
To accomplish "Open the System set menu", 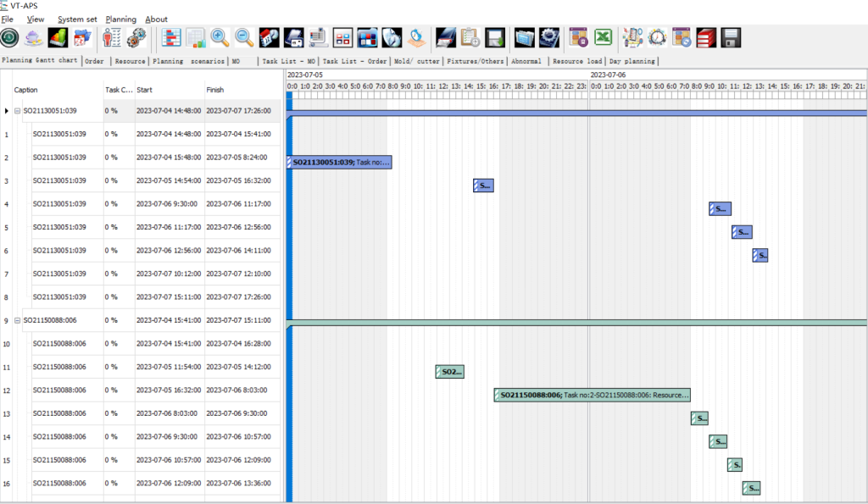I will (x=77, y=19).
